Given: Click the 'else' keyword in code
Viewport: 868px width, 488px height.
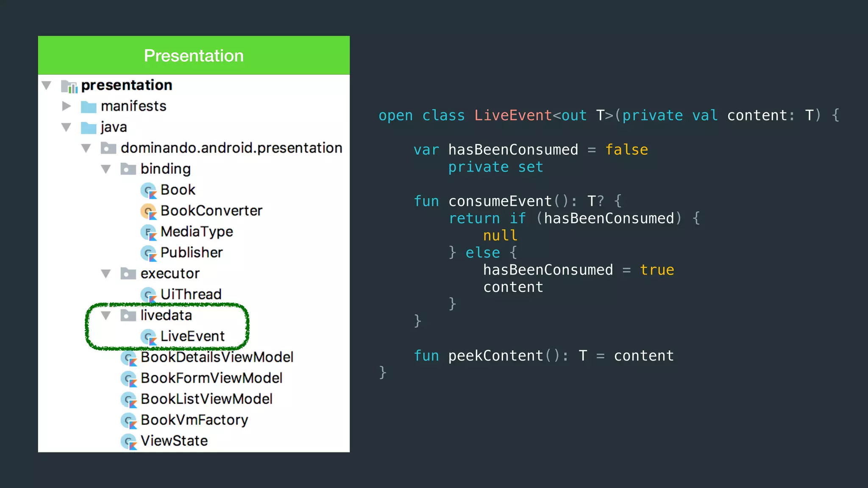Looking at the screenshot, I should coord(483,253).
